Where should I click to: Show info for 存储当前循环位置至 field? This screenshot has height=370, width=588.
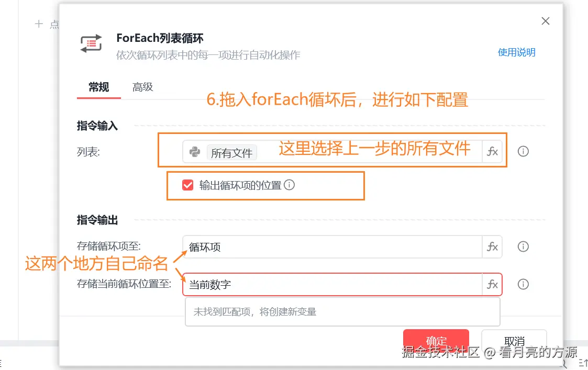(x=523, y=285)
